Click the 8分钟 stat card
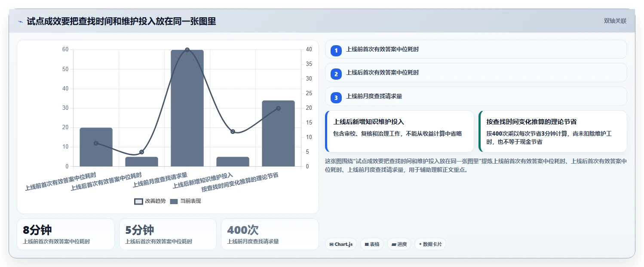Image resolution: width=644 pixels, height=267 pixels. click(x=66, y=234)
